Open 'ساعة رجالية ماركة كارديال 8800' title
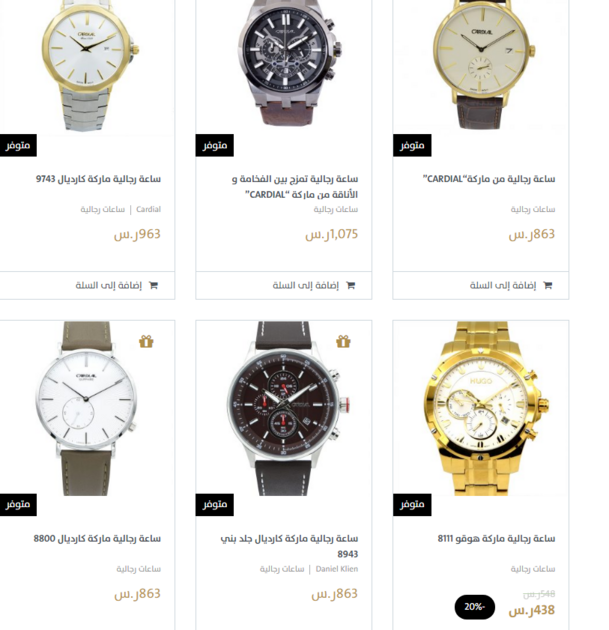Viewport: 609px width, 630px height. (x=97, y=538)
